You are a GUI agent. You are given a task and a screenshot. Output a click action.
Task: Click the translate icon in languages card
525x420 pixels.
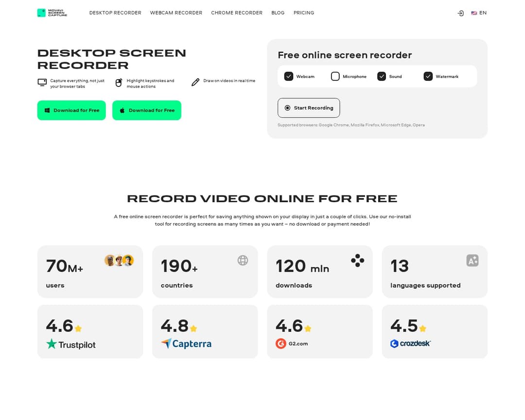[x=472, y=261]
